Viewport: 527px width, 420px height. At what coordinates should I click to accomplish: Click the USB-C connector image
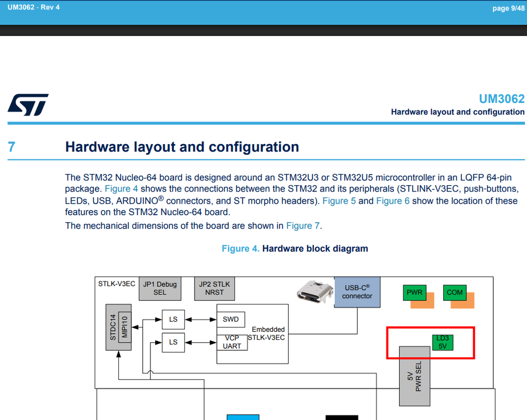314,291
